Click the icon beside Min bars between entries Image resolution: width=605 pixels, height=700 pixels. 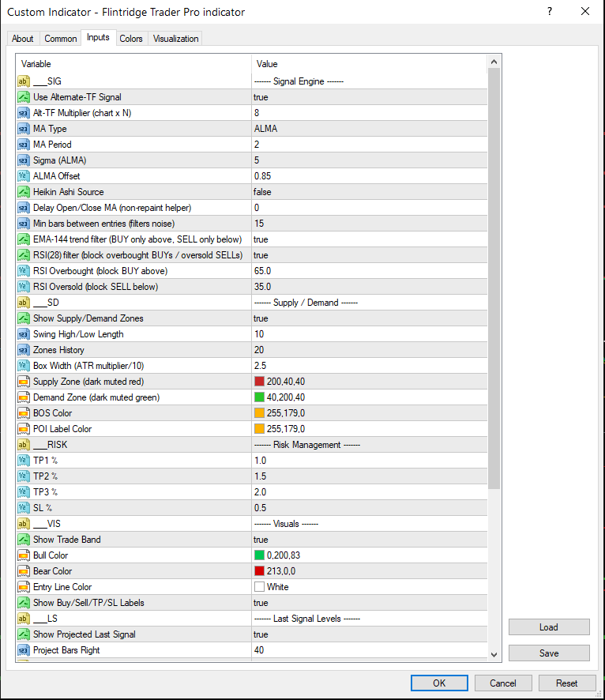[x=24, y=224]
